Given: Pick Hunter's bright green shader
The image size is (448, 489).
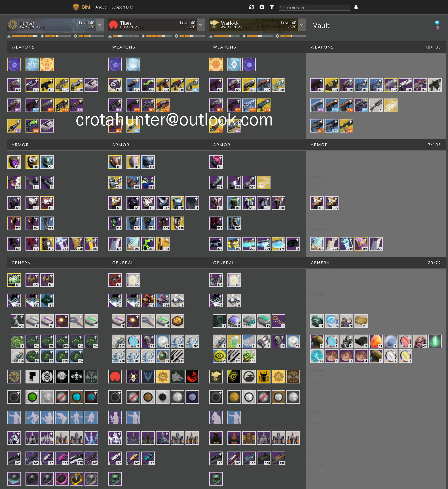Looking at the screenshot, I should click(x=32, y=397).
